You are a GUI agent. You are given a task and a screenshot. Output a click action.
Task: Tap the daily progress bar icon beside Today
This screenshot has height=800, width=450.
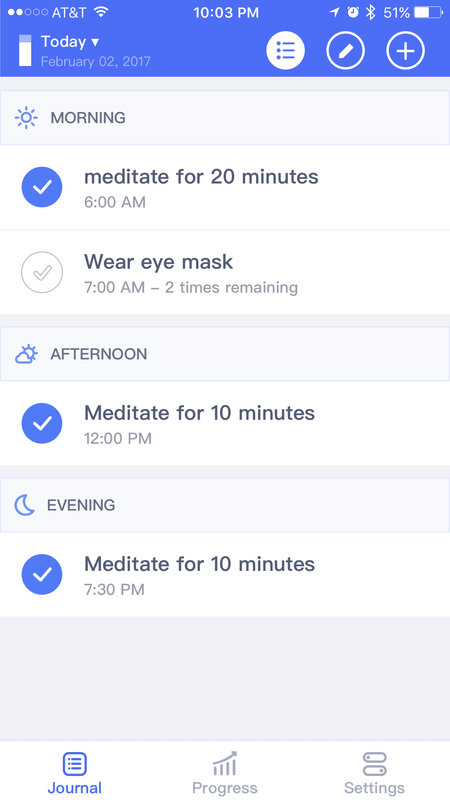(x=25, y=51)
